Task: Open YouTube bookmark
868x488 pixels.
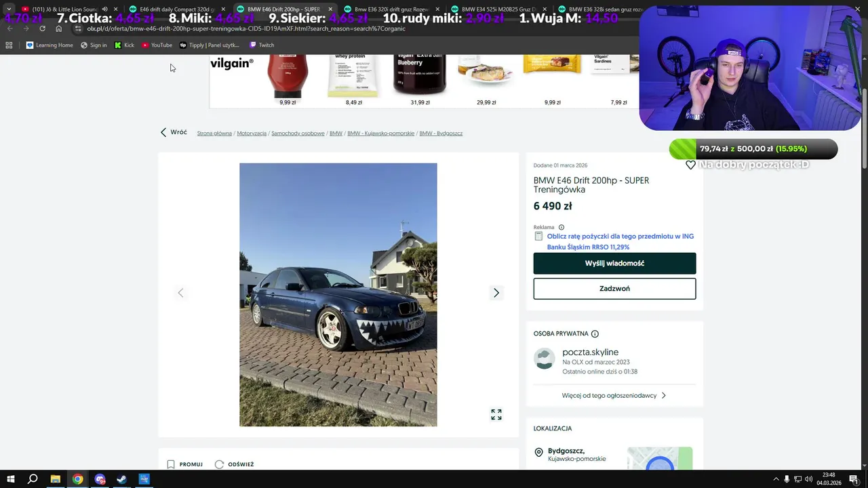Action: [157, 45]
